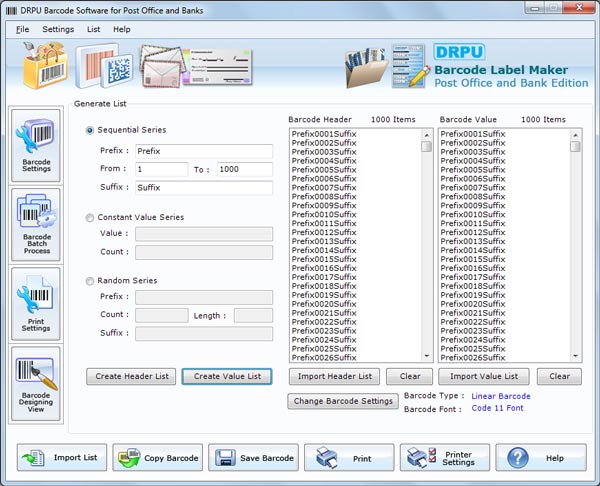Image resolution: width=600 pixels, height=486 pixels.
Task: Click the Printer Settings checklist icon
Action: click(421, 457)
